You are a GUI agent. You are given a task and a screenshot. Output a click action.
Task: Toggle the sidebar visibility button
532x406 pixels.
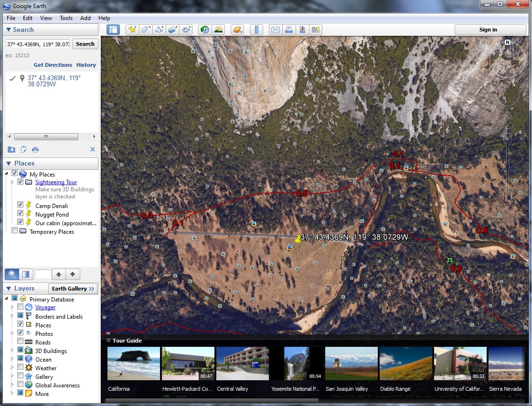[x=113, y=30]
